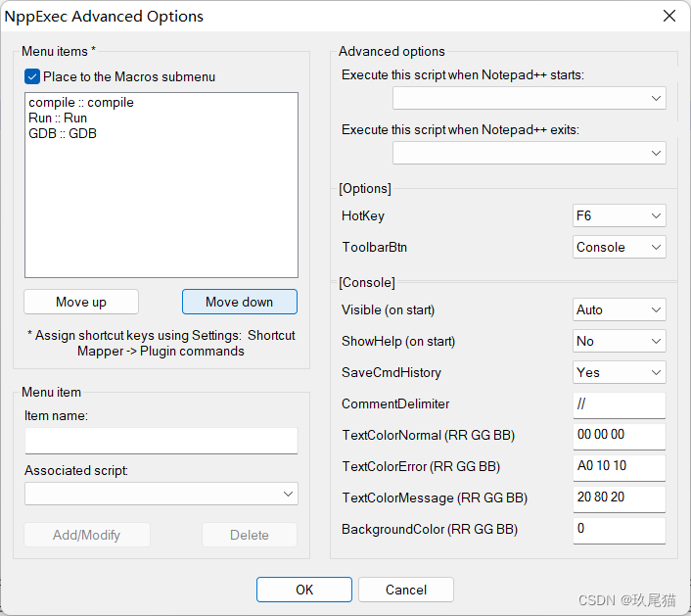Viewport: 691px width, 616px height.
Task: Click the BackgroundColor value field
Action: tap(620, 530)
